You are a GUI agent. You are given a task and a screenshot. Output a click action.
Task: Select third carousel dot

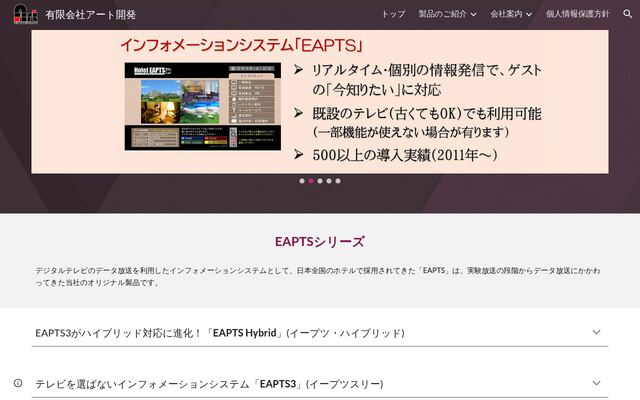320,181
